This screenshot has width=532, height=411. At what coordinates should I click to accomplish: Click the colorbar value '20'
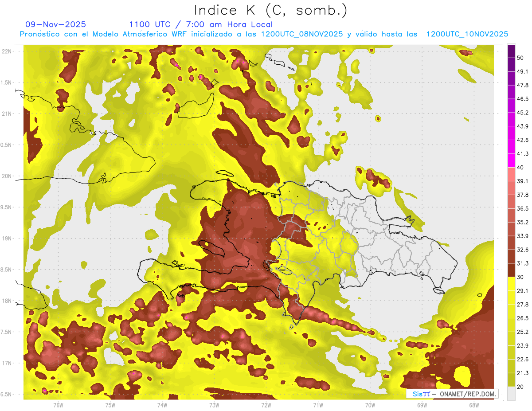point(520,387)
